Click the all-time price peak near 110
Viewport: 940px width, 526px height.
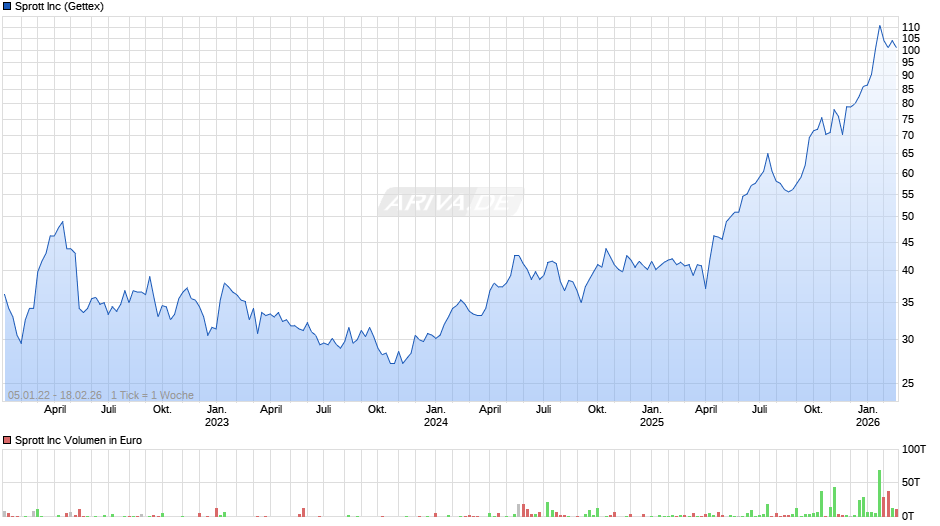coord(880,26)
